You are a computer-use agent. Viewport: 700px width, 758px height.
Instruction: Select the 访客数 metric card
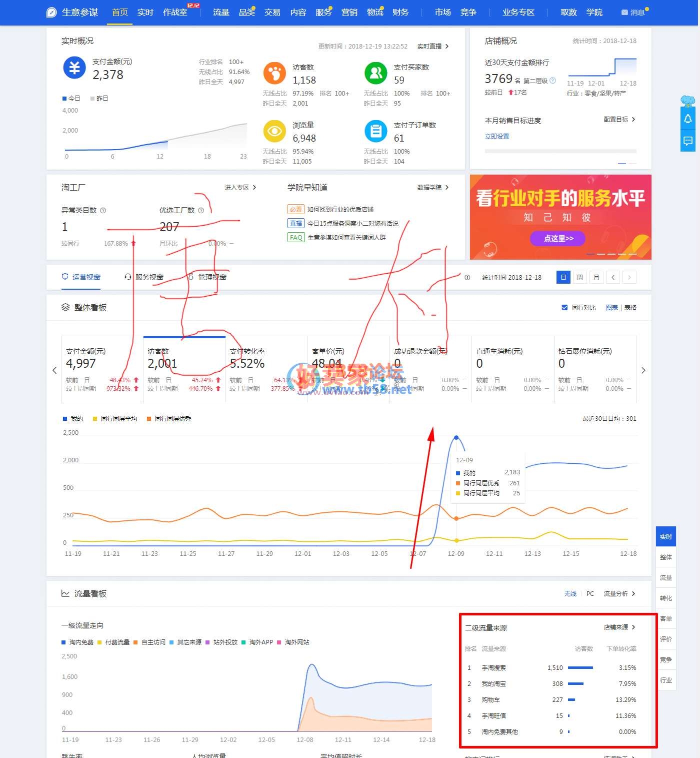(184, 369)
